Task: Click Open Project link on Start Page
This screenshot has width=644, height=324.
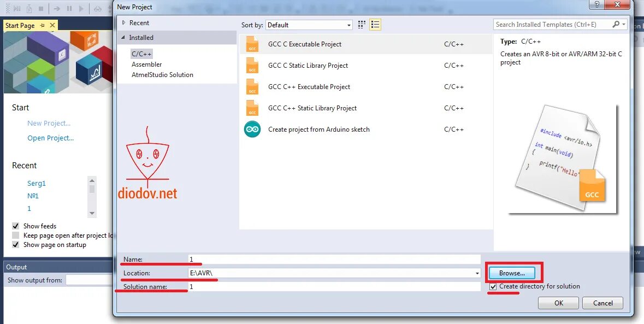Action: (x=50, y=138)
